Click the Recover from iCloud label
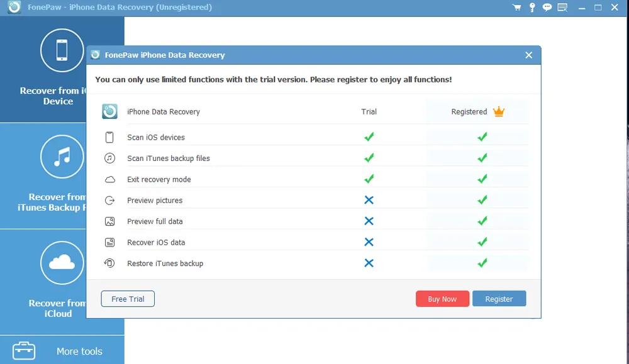 point(57,308)
